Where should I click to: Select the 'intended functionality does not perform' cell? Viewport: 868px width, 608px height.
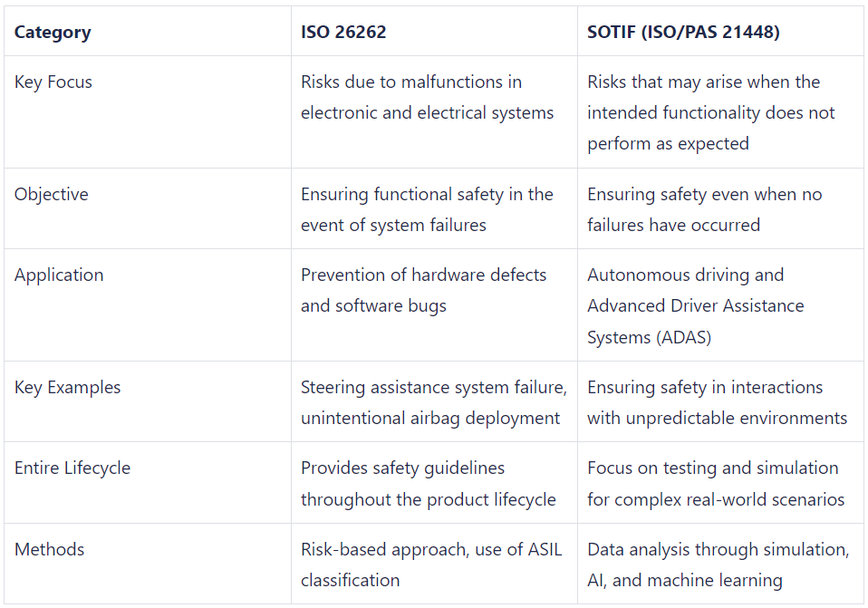710,112
